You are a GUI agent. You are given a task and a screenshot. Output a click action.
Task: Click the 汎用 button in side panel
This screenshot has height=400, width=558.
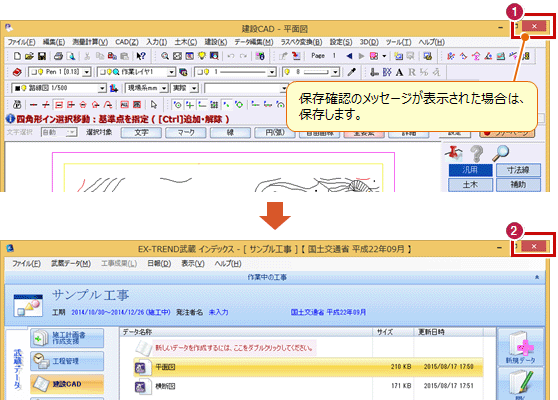tap(470, 170)
